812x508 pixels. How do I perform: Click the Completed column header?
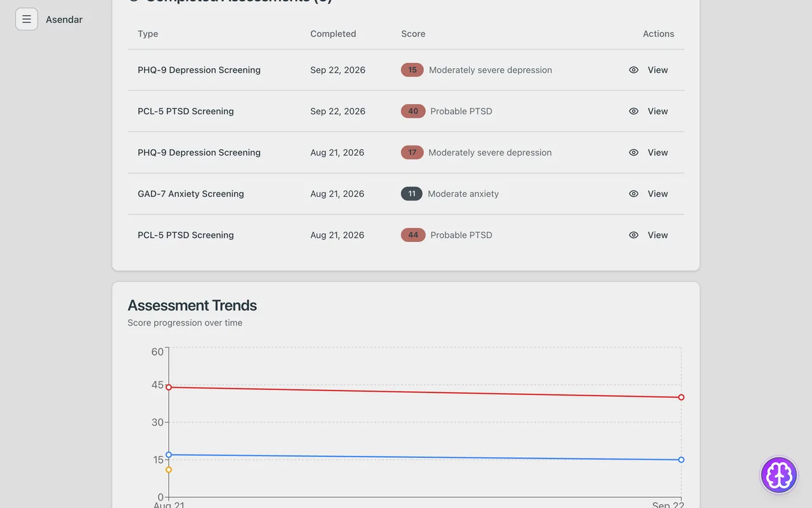click(x=333, y=34)
